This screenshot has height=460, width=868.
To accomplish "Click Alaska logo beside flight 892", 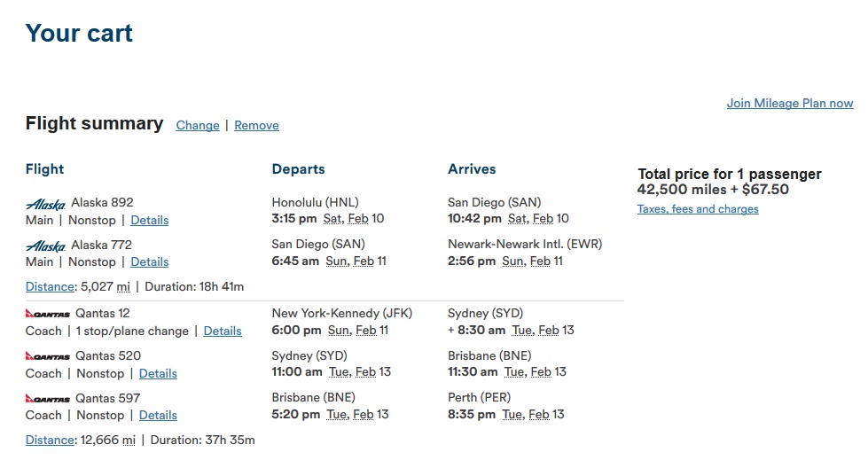I will [x=45, y=204].
